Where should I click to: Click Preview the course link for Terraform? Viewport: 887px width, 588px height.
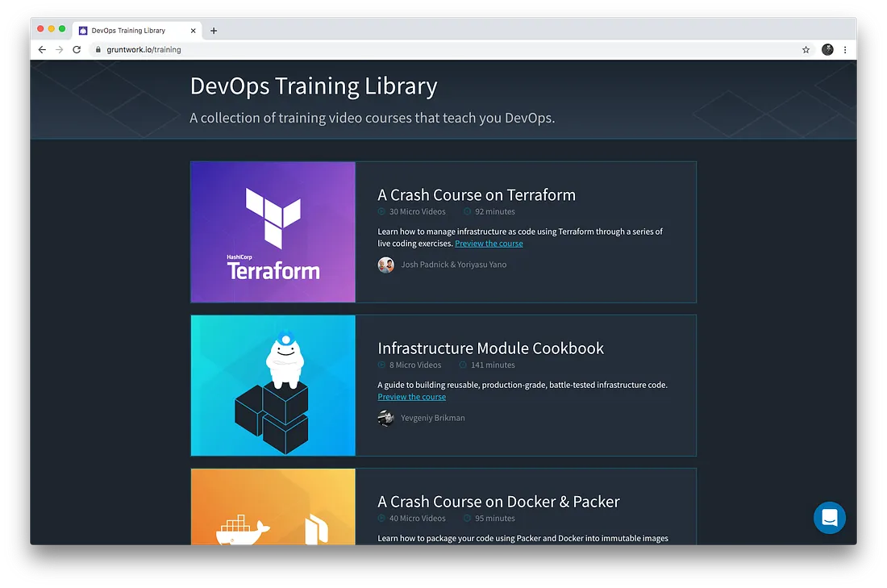(x=489, y=244)
